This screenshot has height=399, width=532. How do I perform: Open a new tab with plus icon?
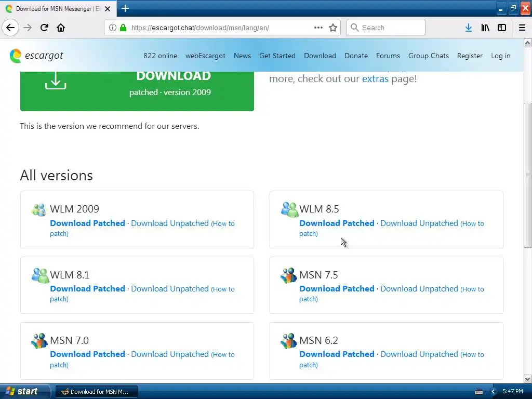tap(125, 8)
